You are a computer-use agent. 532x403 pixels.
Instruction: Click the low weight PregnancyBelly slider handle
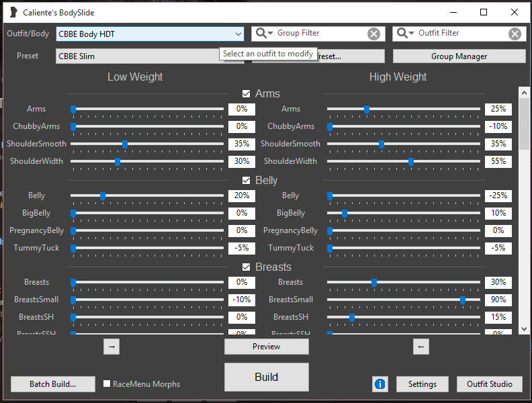(73, 231)
